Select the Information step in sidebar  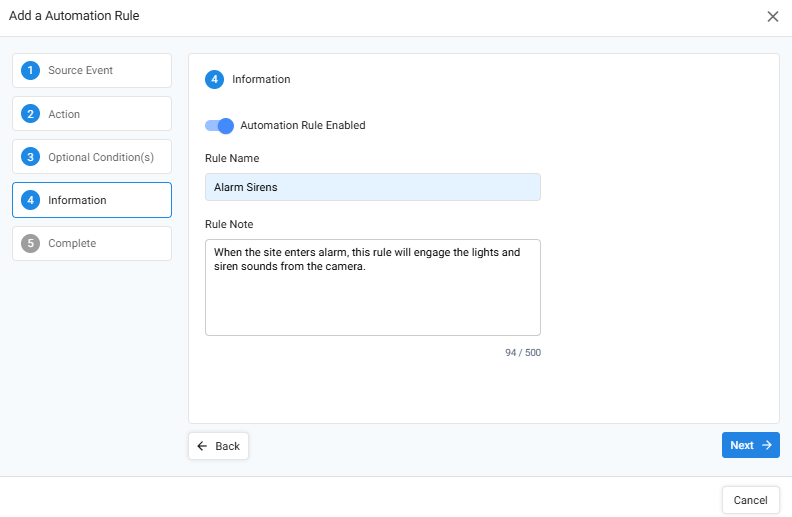pyautogui.click(x=92, y=200)
